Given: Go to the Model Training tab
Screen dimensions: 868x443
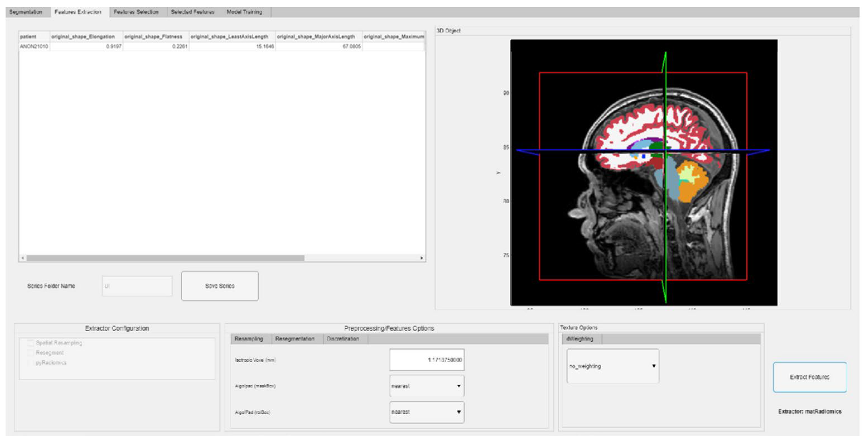Looking at the screenshot, I should tap(244, 12).
